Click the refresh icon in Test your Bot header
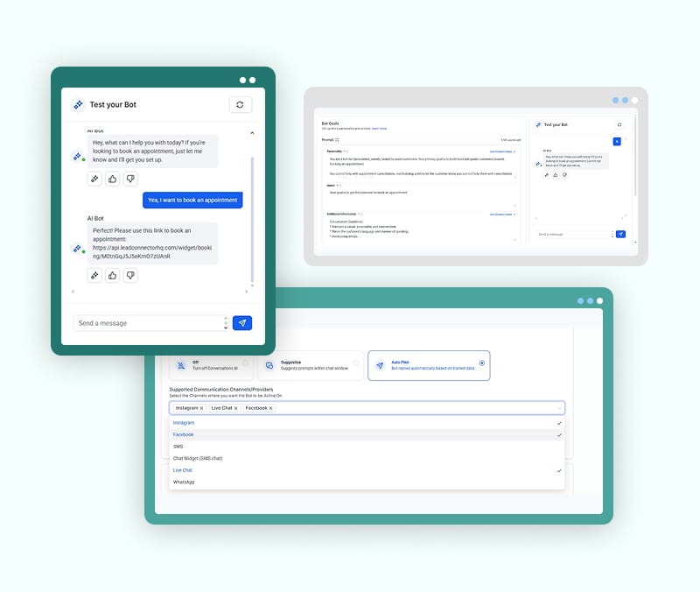 [x=241, y=105]
